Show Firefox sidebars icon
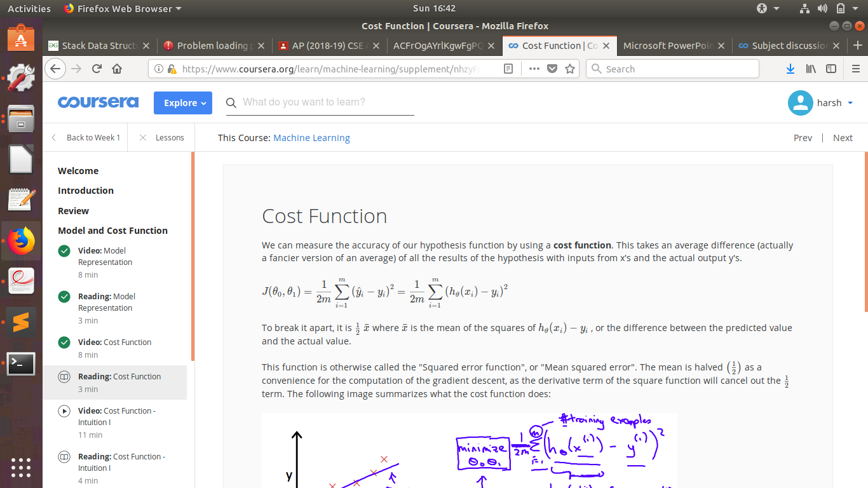This screenshot has height=488, width=868. (x=831, y=69)
